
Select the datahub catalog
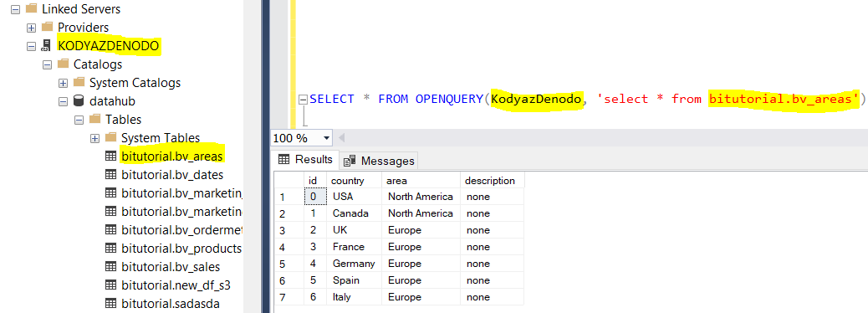click(x=112, y=101)
